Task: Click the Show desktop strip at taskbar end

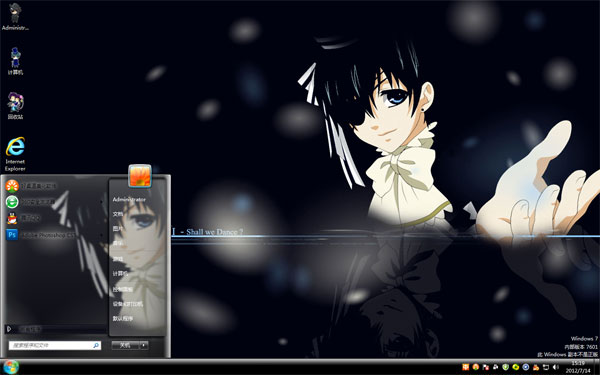Action: (596, 367)
